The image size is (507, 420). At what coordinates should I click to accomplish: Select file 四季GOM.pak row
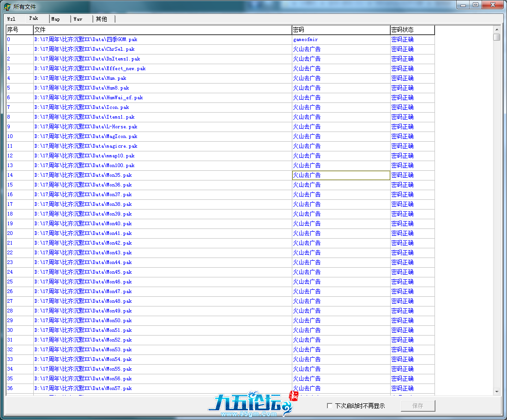pyautogui.click(x=163, y=39)
